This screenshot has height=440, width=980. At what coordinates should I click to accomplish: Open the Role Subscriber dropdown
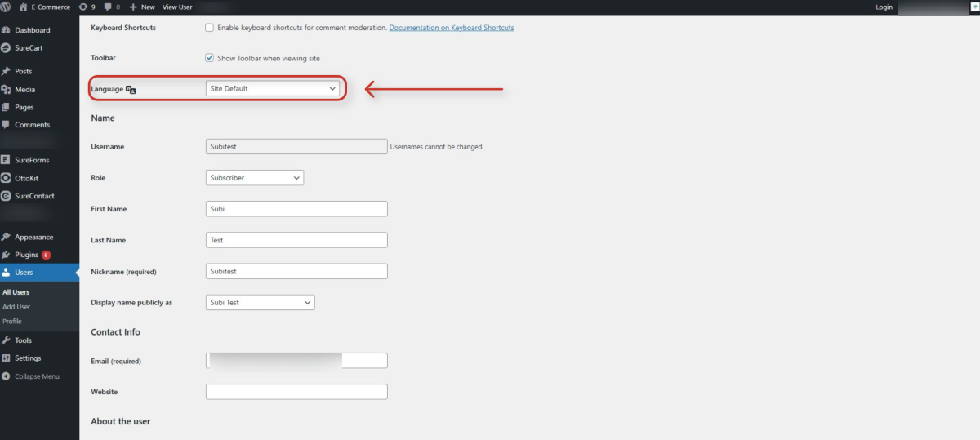[255, 177]
